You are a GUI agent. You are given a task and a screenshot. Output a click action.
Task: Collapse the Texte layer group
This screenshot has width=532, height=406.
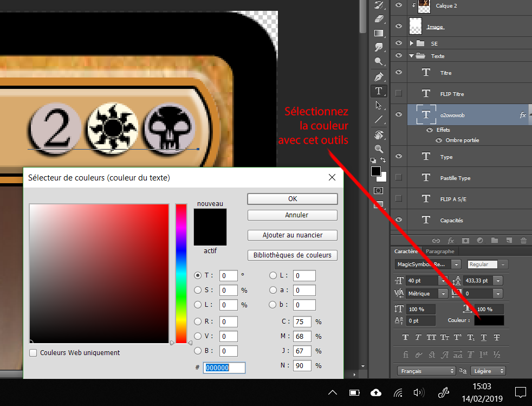pyautogui.click(x=412, y=56)
